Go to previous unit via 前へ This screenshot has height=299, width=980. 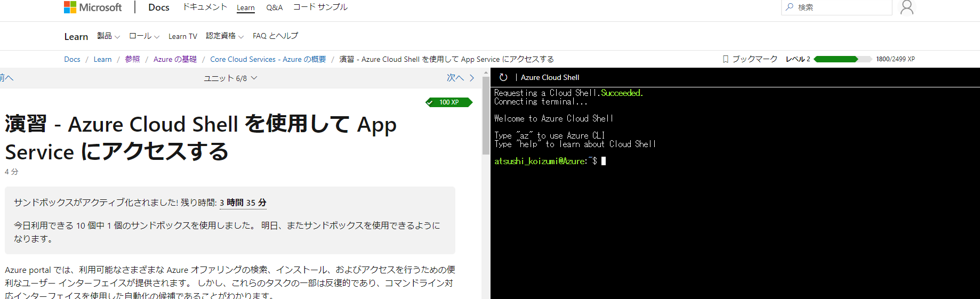click(x=6, y=78)
